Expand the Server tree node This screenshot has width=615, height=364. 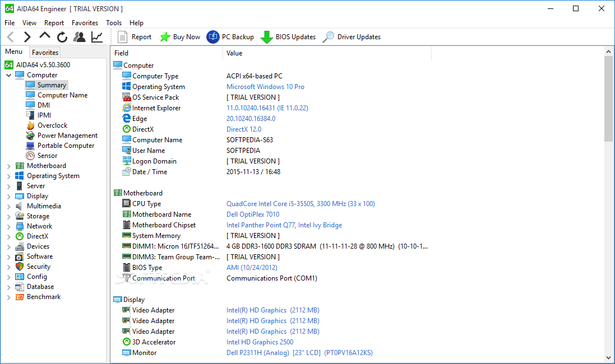pyautogui.click(x=8, y=186)
